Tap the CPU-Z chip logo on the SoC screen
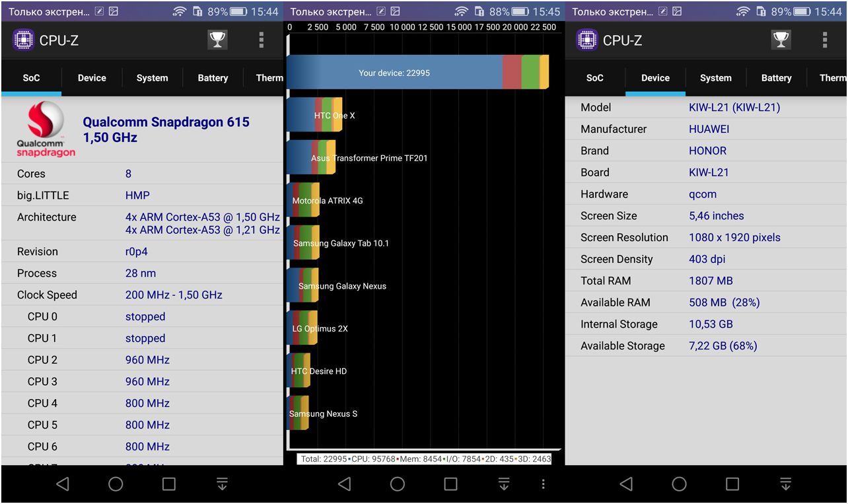The image size is (848, 504). [x=23, y=40]
